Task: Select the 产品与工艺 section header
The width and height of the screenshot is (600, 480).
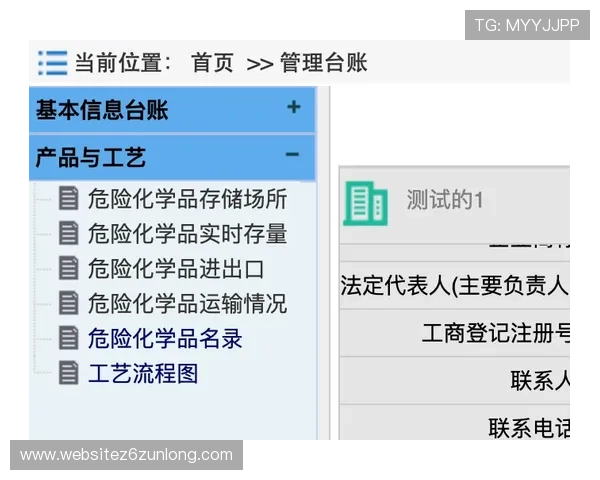Action: (172, 157)
